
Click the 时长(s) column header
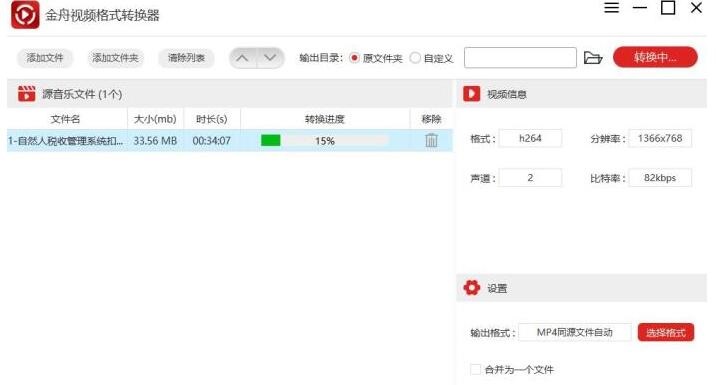point(211,119)
